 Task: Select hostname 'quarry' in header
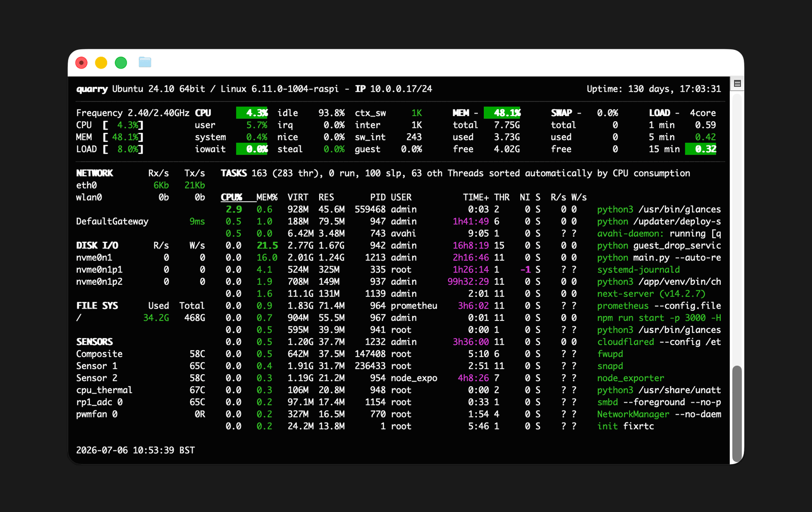pos(92,89)
